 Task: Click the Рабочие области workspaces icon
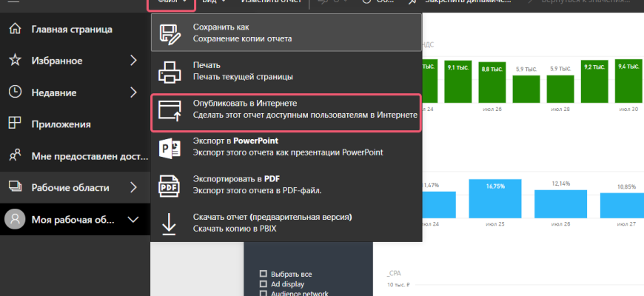coord(14,187)
